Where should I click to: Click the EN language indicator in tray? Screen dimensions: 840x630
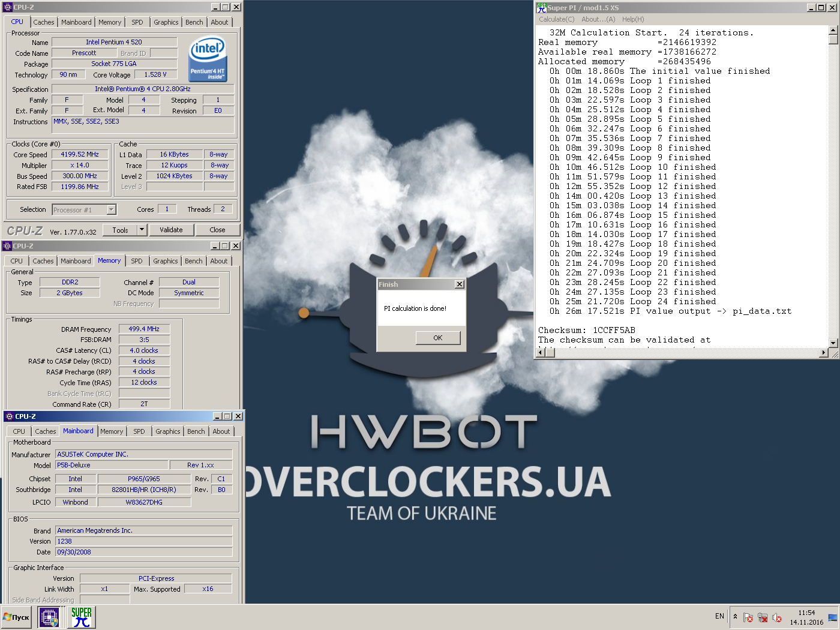click(x=719, y=616)
